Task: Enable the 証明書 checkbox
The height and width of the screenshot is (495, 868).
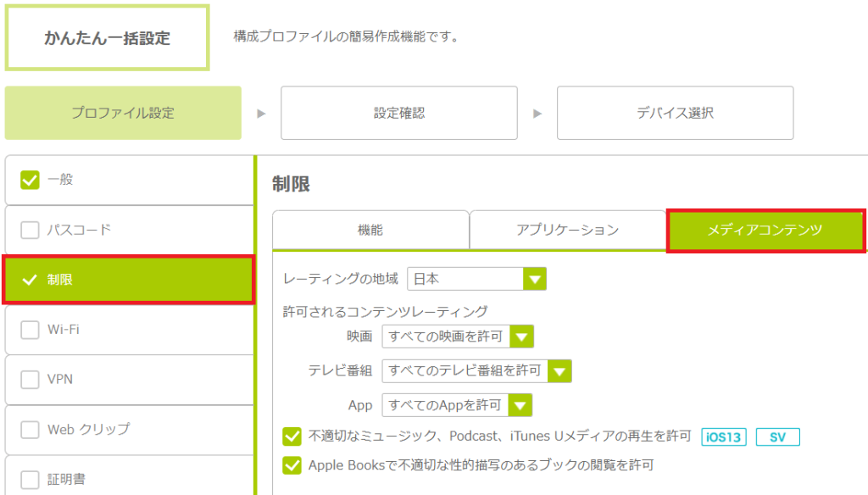Action: 30,479
